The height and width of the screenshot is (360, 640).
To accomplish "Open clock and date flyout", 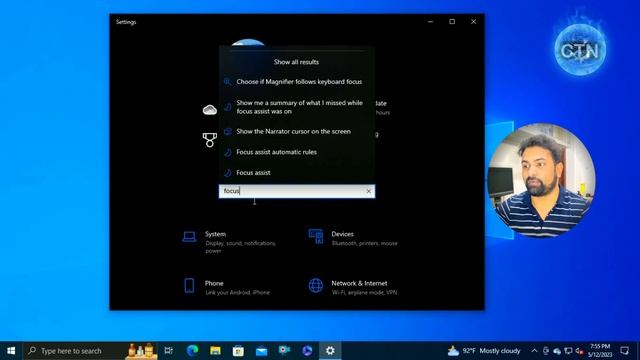I will click(600, 351).
